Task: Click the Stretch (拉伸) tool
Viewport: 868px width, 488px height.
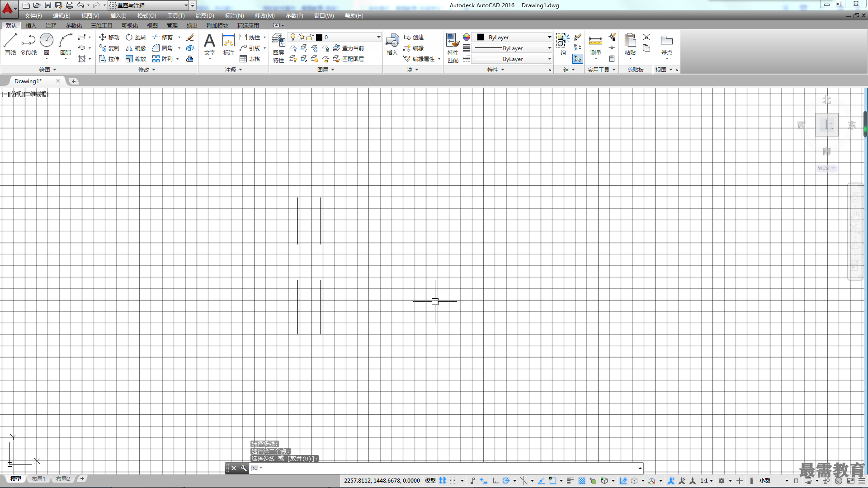Action: tap(109, 59)
